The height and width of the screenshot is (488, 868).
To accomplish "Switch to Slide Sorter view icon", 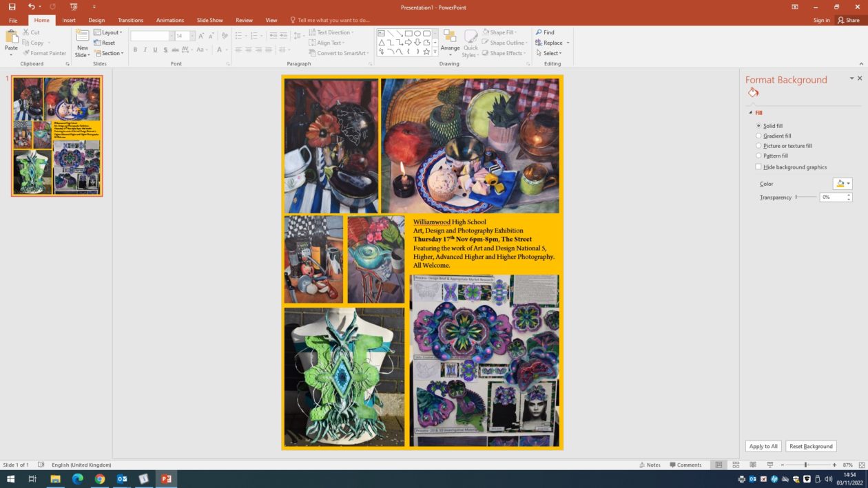I will [x=736, y=465].
